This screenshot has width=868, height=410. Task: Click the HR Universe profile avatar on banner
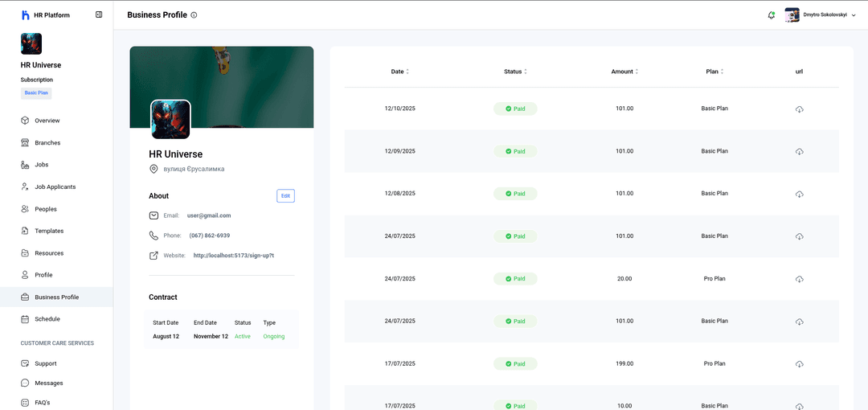click(170, 119)
